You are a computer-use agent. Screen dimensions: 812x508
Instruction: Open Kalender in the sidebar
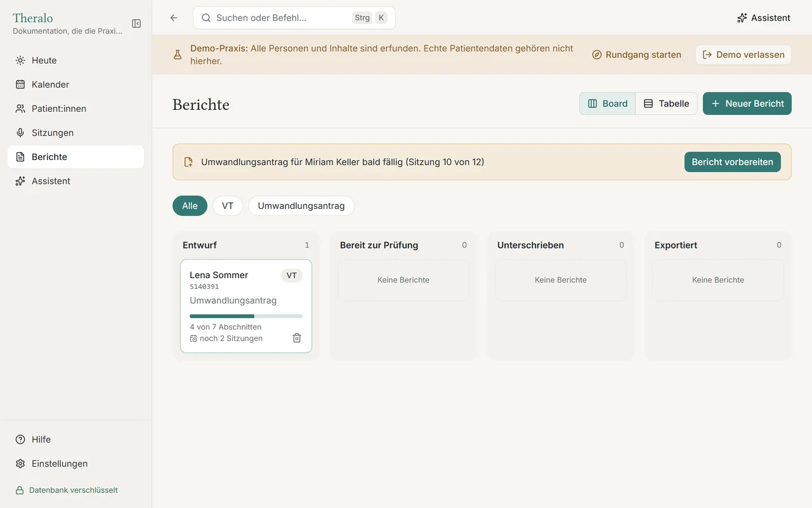[x=75, y=84]
